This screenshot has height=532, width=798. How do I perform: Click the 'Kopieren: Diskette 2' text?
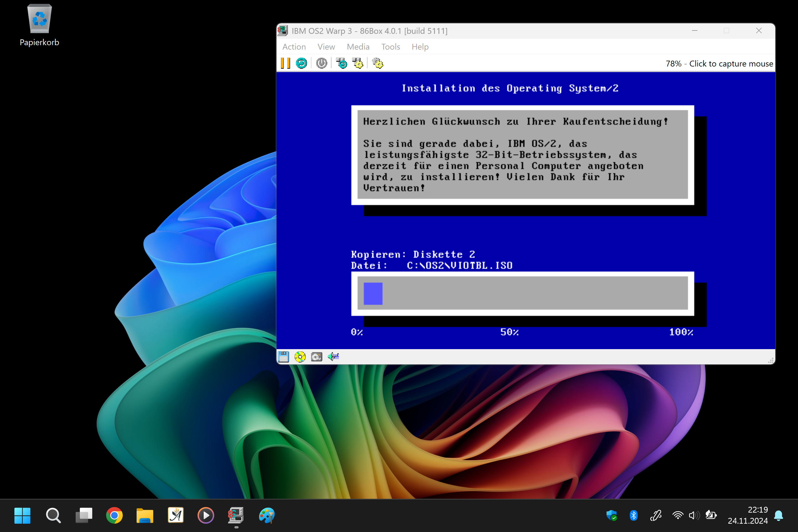413,254
